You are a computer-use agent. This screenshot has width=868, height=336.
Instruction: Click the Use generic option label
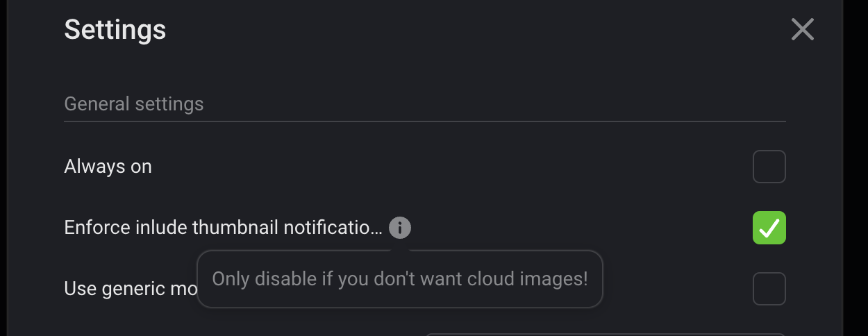pyautogui.click(x=130, y=289)
